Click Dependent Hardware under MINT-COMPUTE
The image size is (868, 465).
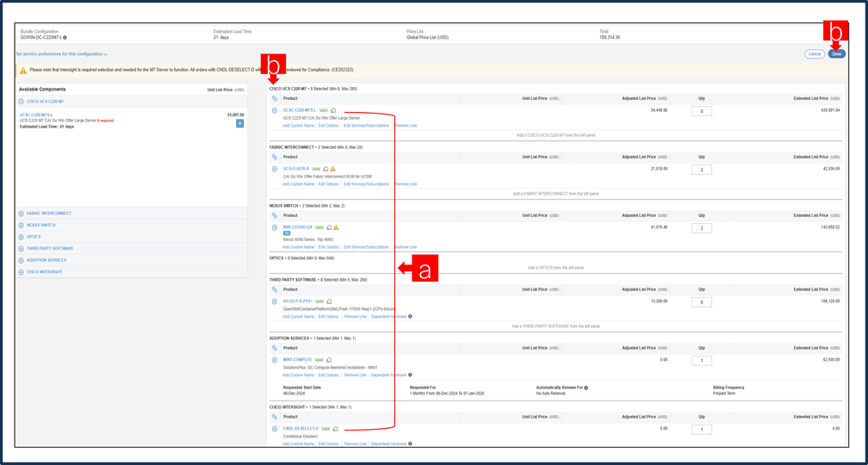(388, 375)
